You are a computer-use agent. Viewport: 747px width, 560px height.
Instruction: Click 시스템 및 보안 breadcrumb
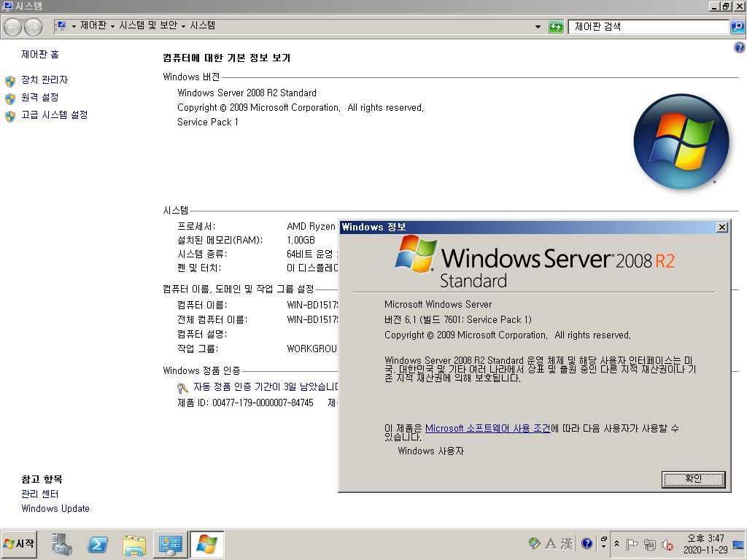click(148, 26)
